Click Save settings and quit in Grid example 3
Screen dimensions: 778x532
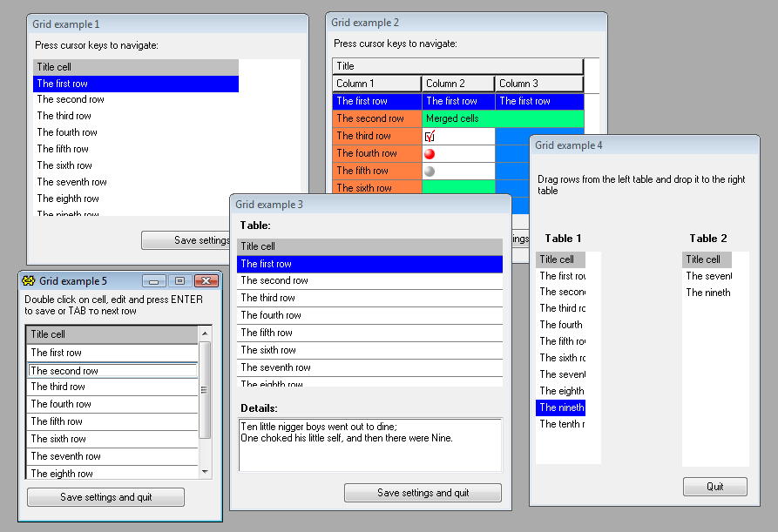pyautogui.click(x=423, y=493)
